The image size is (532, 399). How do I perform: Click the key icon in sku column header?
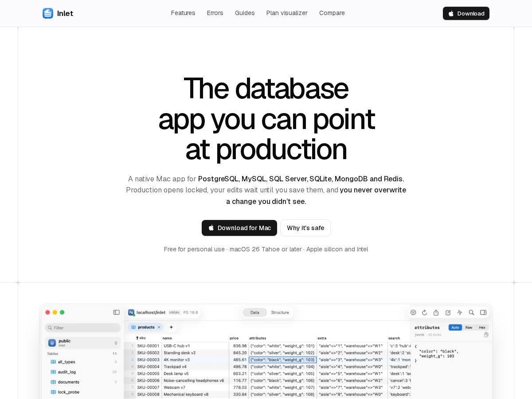pyautogui.click(x=137, y=338)
